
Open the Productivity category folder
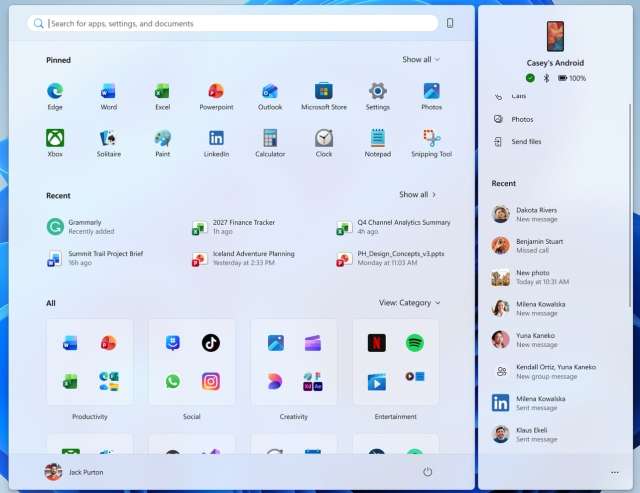point(90,362)
